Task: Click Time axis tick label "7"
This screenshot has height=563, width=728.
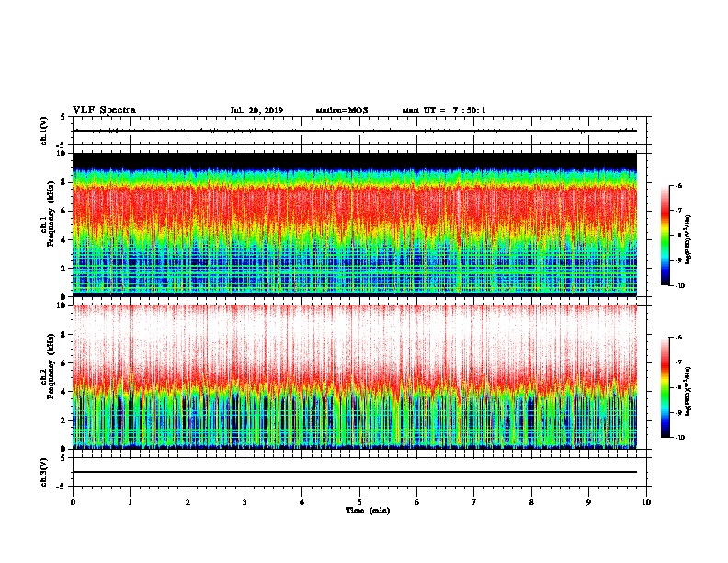Action: [474, 502]
